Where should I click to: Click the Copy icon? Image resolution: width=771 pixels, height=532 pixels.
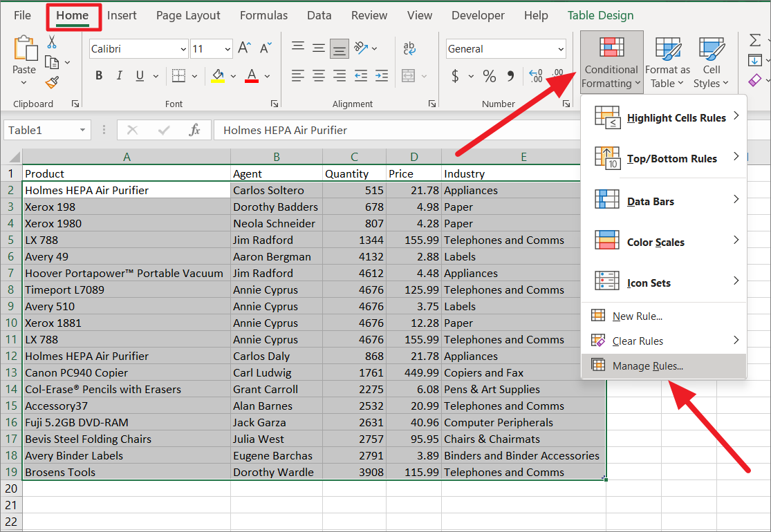click(52, 62)
